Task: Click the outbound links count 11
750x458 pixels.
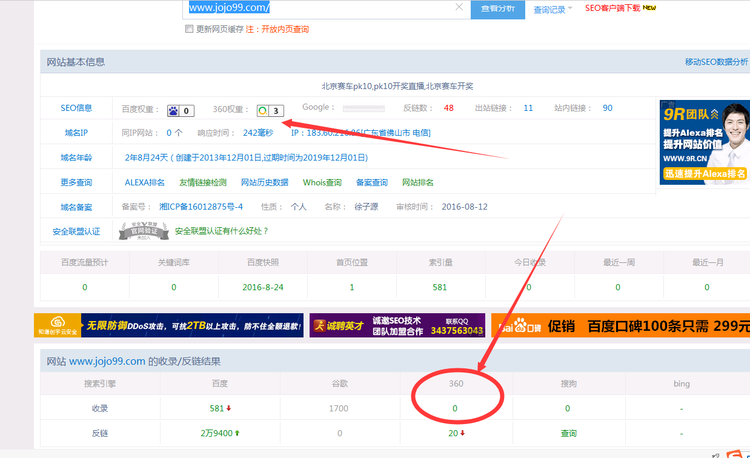Action: [528, 108]
